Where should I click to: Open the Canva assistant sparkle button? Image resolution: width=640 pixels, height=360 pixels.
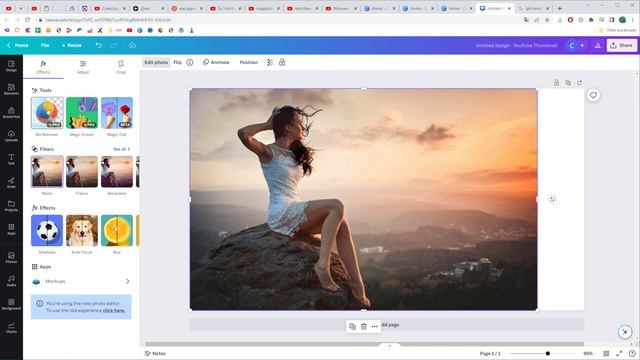625,332
